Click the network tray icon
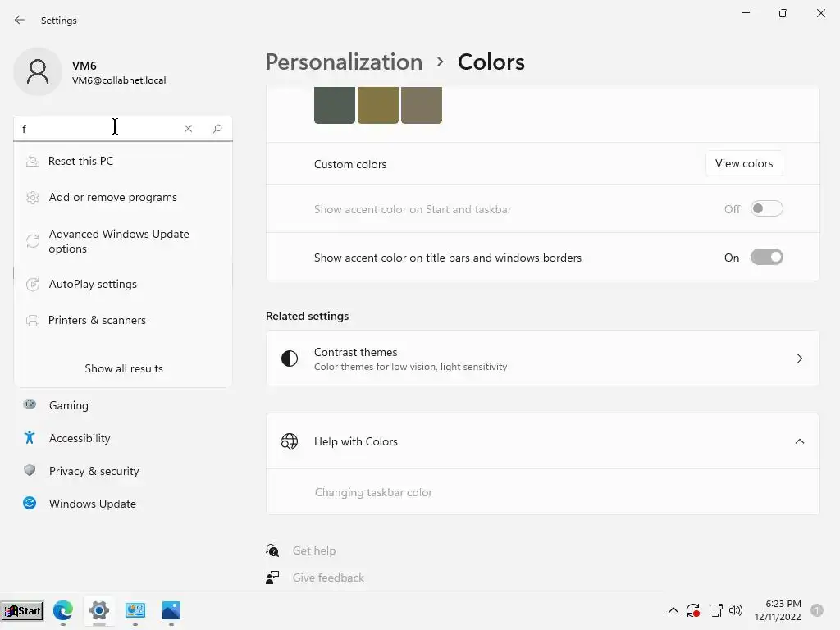The width and height of the screenshot is (840, 630). pos(715,610)
